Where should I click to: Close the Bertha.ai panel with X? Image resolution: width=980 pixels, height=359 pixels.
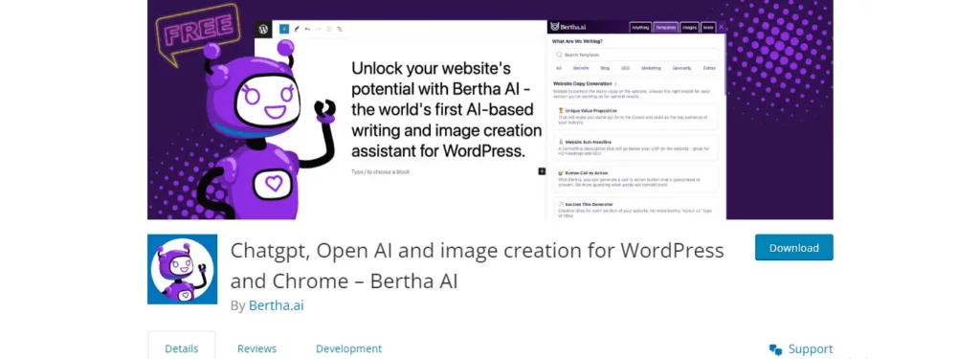722,27
